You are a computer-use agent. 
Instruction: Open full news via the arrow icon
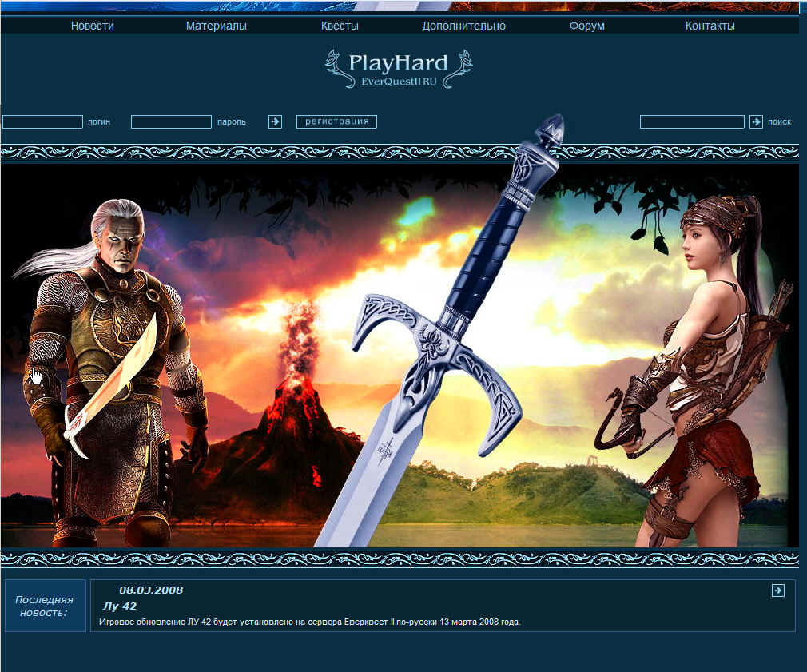[x=777, y=589]
